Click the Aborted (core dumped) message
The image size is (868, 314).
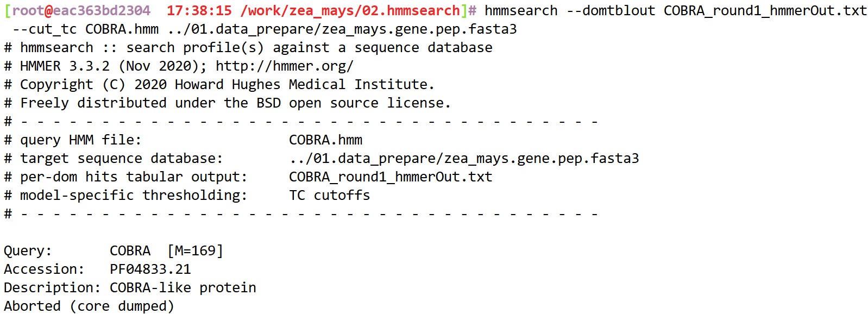[x=89, y=306]
